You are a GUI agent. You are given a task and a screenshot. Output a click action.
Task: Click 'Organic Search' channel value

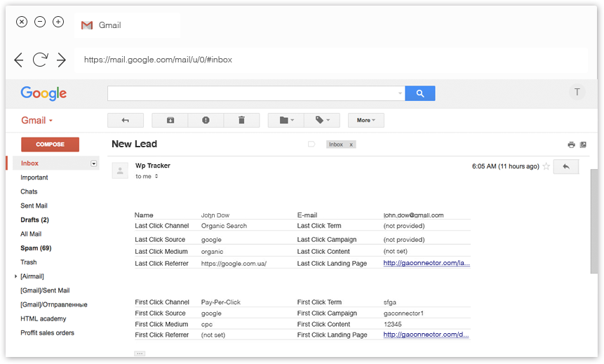pyautogui.click(x=224, y=226)
